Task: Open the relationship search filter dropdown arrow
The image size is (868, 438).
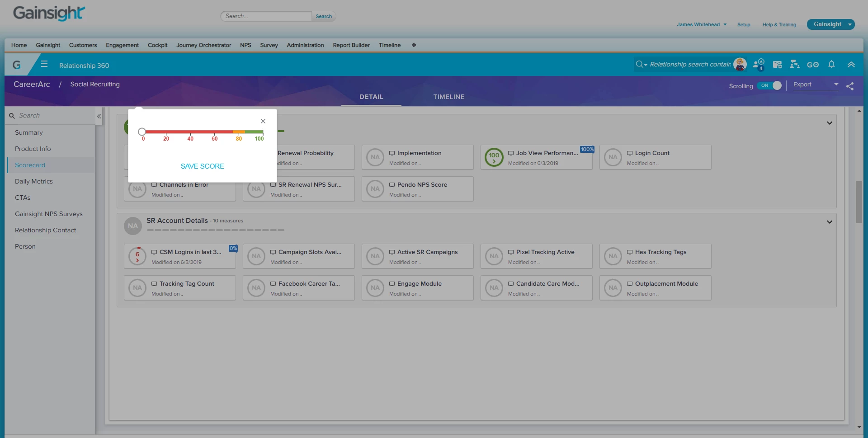Action: point(646,65)
